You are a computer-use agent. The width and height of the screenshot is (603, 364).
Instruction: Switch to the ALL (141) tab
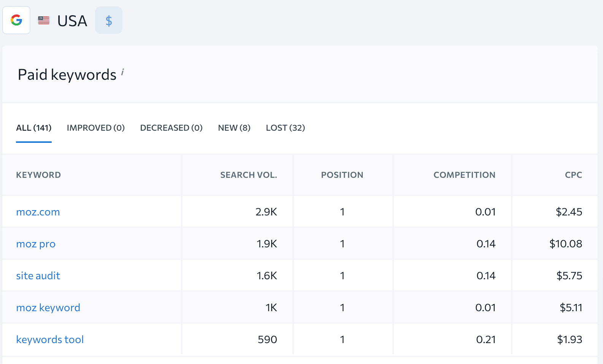click(x=34, y=128)
